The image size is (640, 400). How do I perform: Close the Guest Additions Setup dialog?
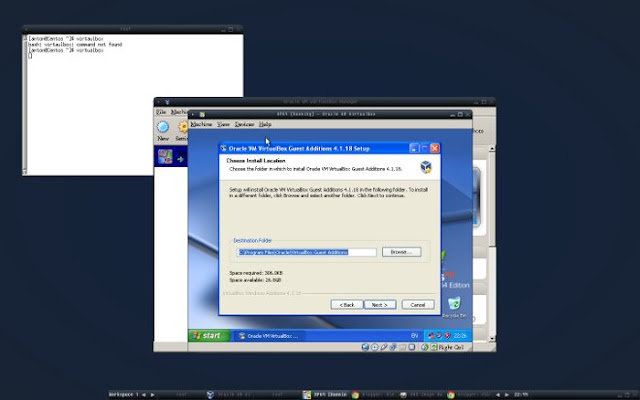pyautogui.click(x=435, y=148)
